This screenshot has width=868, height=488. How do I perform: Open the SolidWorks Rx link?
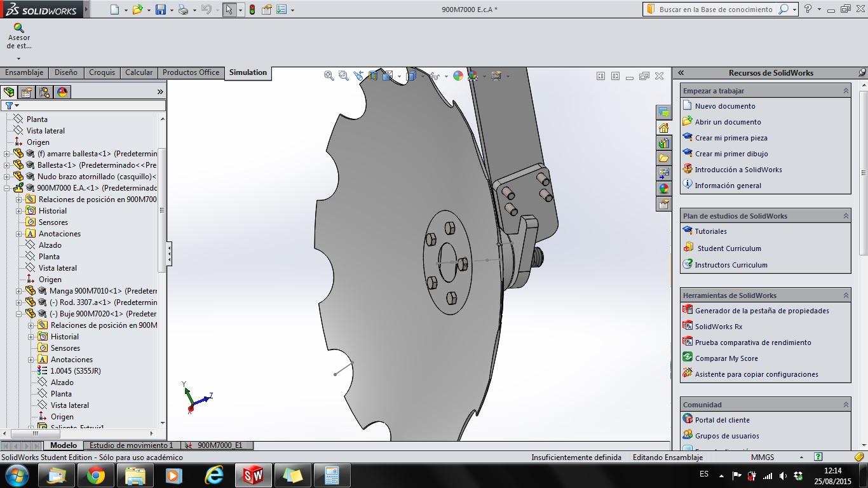tap(719, 327)
